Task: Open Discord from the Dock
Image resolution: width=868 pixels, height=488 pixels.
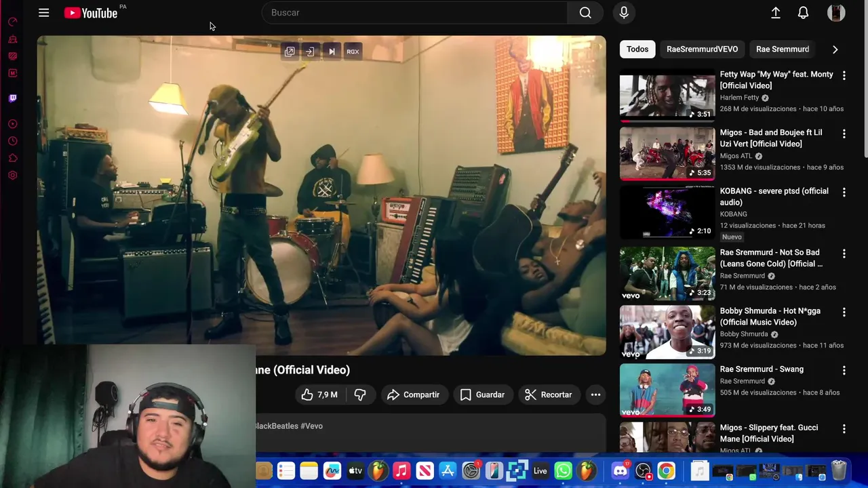Action: 620,470
